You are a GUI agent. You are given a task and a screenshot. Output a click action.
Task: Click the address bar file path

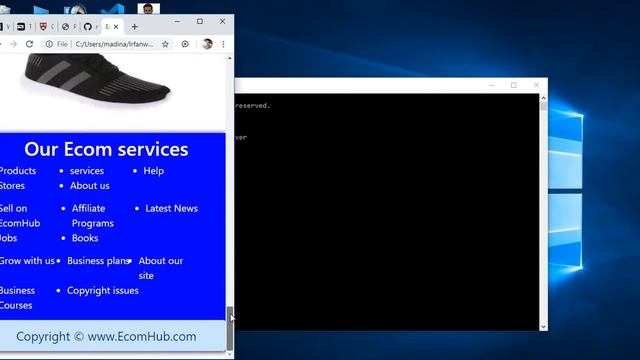pos(115,44)
